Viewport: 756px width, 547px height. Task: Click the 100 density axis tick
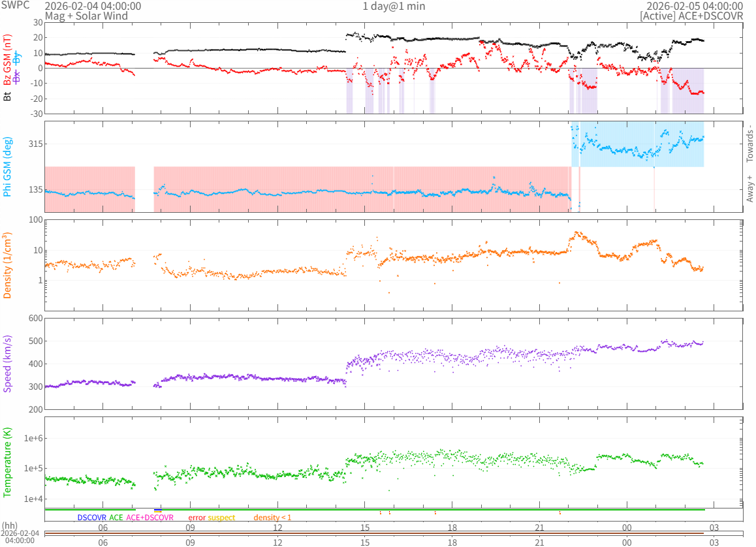click(x=36, y=220)
